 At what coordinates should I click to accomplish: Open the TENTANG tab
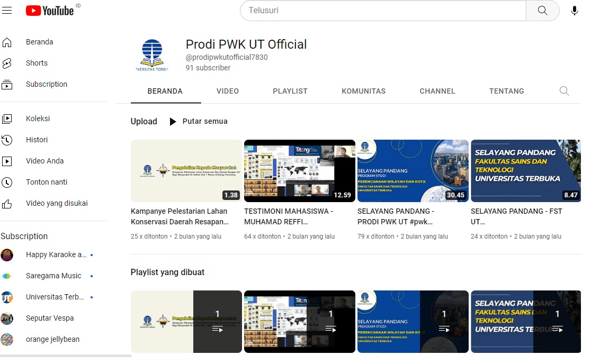(507, 91)
